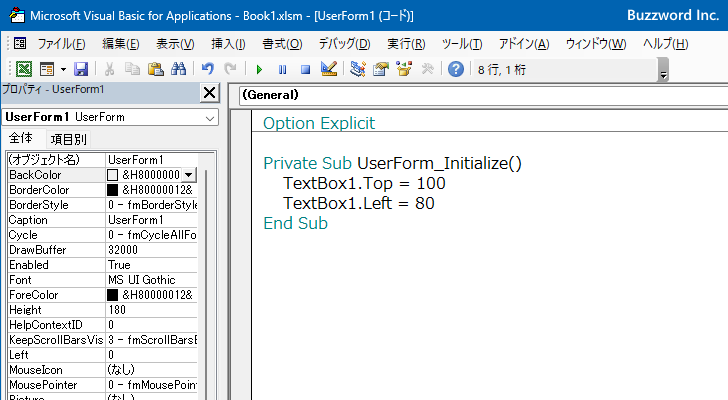Click the Break pause icon
Viewport: 728px width, 400px height.
point(282,70)
